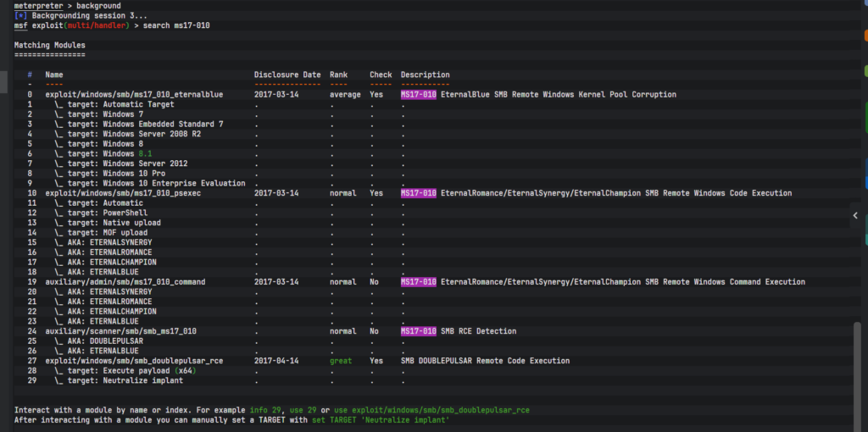Click the 'Rank' column header
This screenshot has width=868, height=432.
[338, 75]
